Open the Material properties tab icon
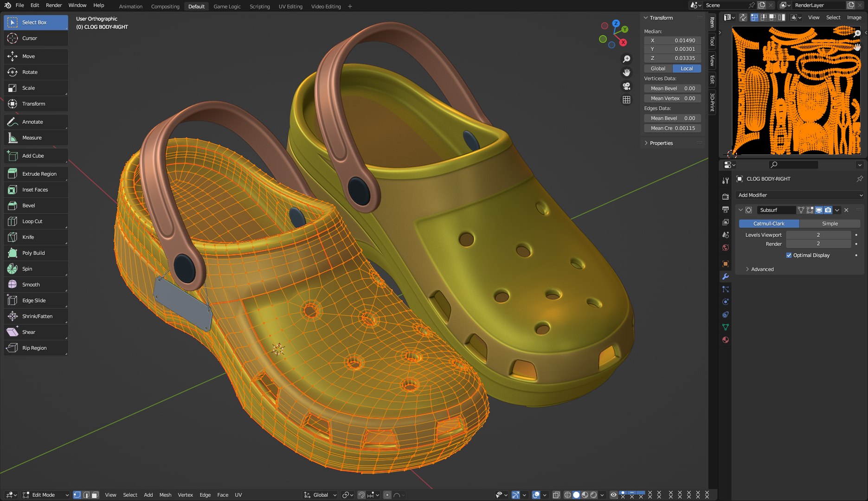This screenshot has width=868, height=501. [726, 340]
